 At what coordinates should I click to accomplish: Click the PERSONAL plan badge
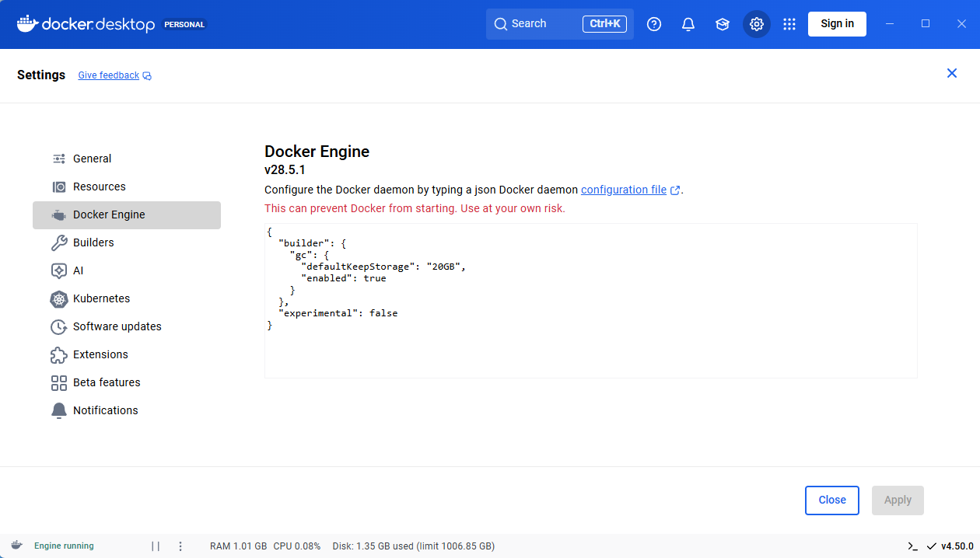(184, 24)
